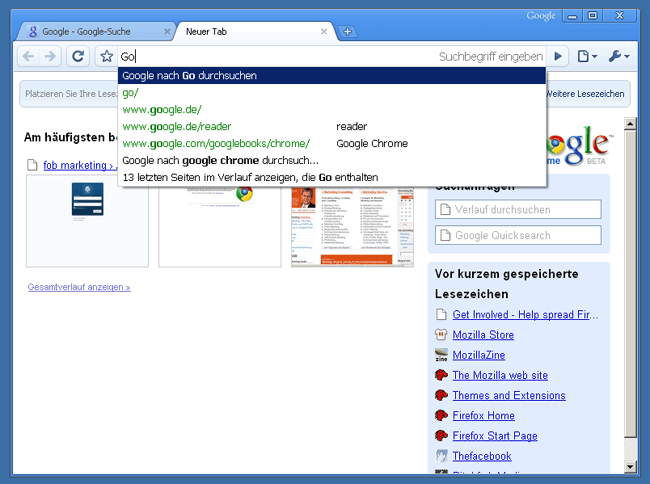Choose the www.google.de/ suggestion
Viewport: 650px width, 484px height.
[x=332, y=109]
